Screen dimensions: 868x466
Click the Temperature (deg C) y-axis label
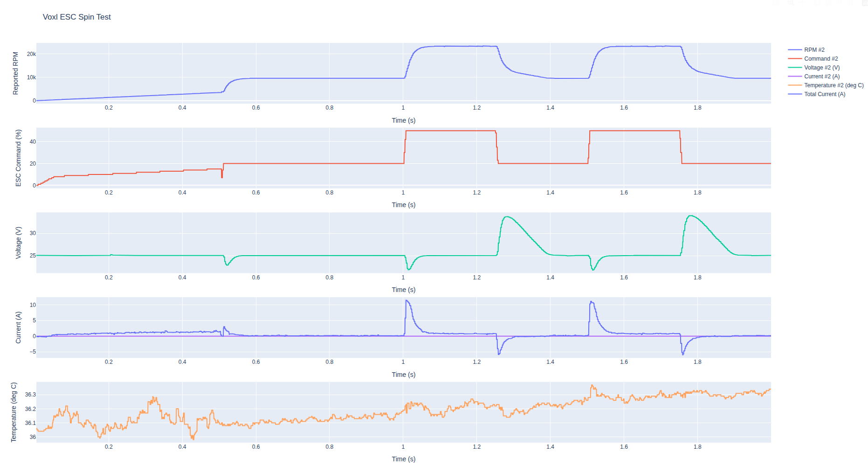point(14,412)
